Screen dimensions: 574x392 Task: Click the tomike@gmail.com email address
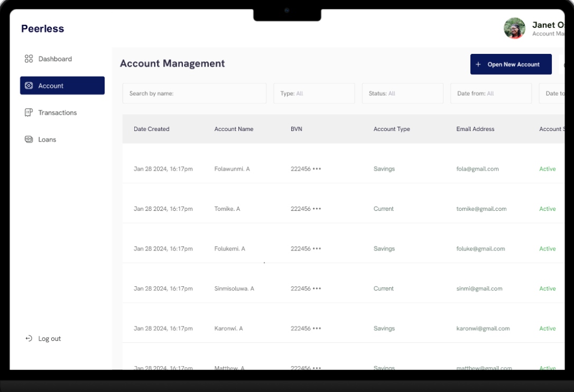(481, 209)
